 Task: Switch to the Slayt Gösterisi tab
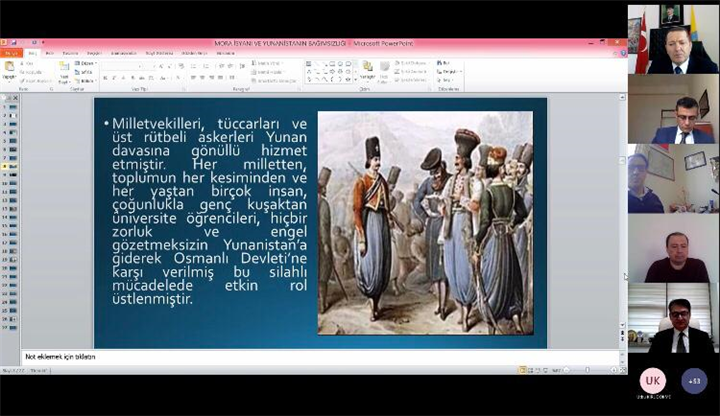click(x=159, y=53)
